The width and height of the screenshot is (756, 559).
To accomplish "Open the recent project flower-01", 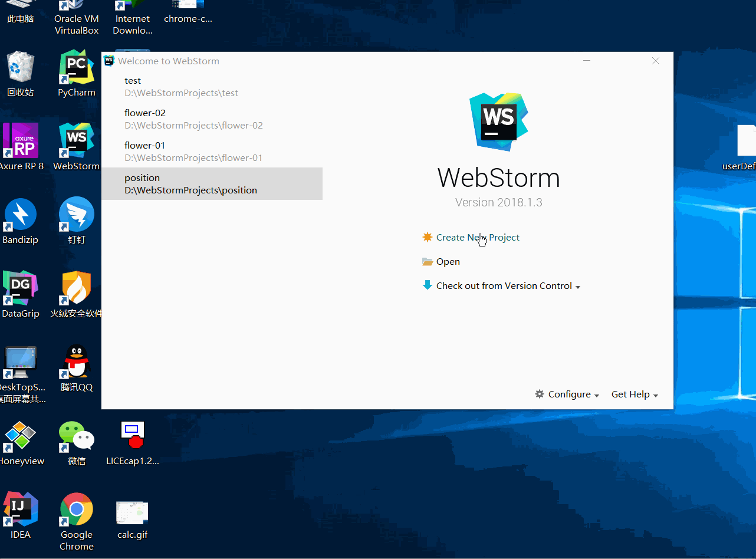I will 212,152.
